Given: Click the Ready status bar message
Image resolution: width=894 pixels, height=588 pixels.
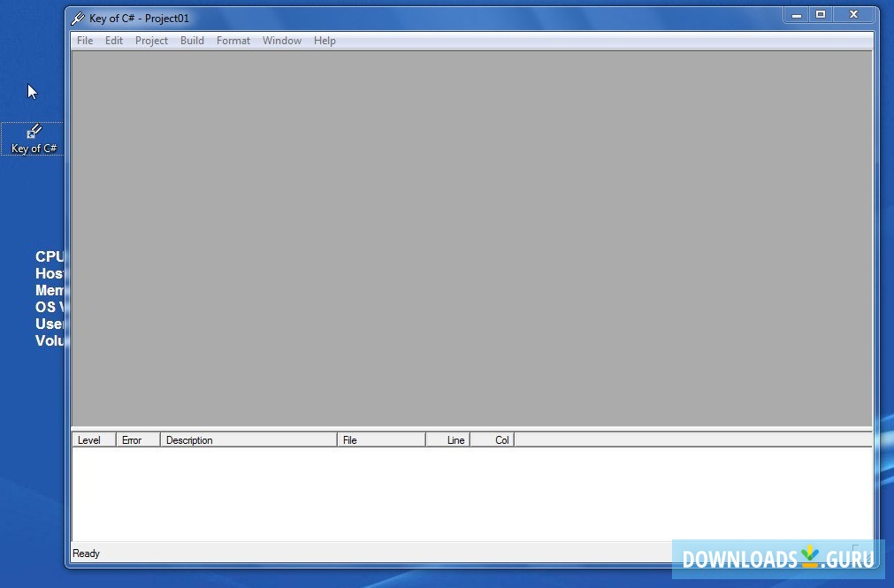Looking at the screenshot, I should 86,553.
